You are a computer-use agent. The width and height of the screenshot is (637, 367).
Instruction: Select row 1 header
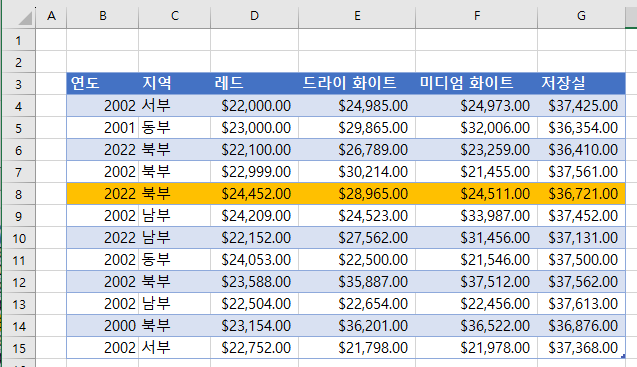coord(19,40)
